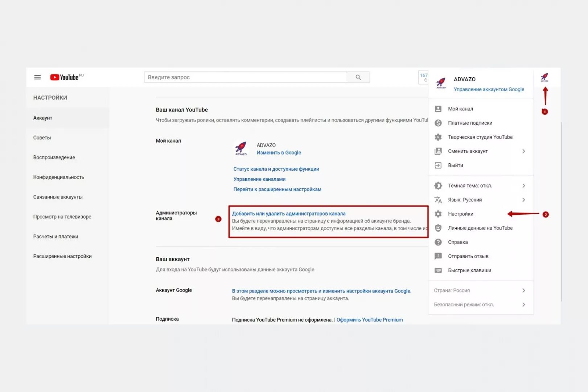Click the dark theme icon
588x392 pixels.
[x=438, y=186]
